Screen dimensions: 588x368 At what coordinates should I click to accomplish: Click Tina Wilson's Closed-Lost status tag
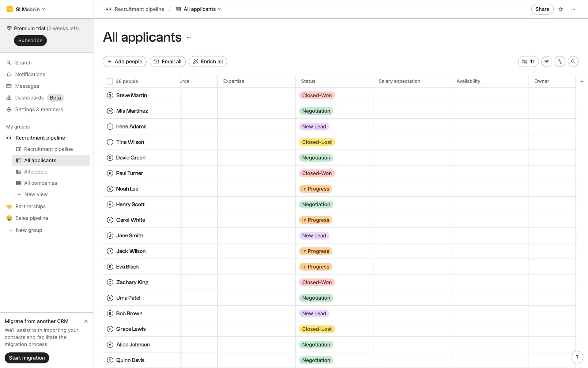pos(317,142)
